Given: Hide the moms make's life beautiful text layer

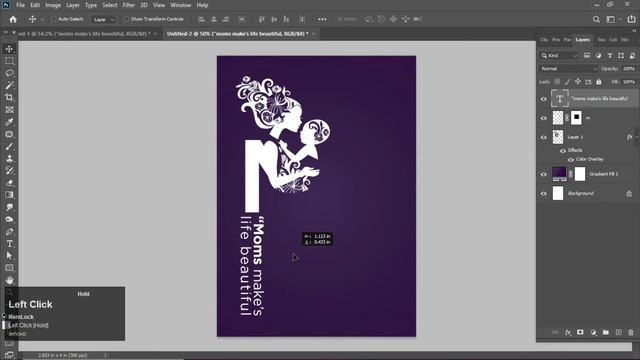Looking at the screenshot, I should point(543,99).
